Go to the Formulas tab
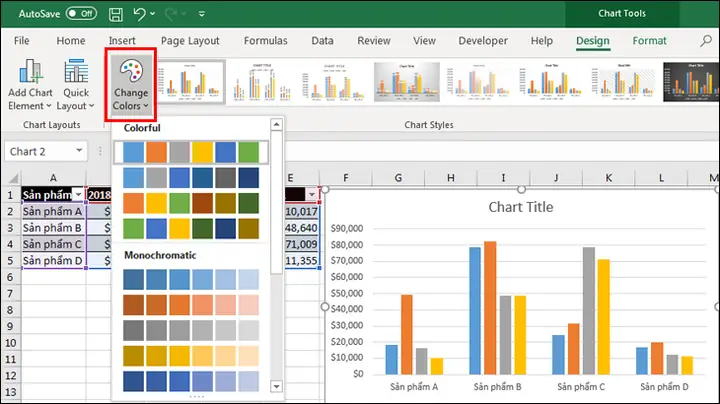 [265, 40]
